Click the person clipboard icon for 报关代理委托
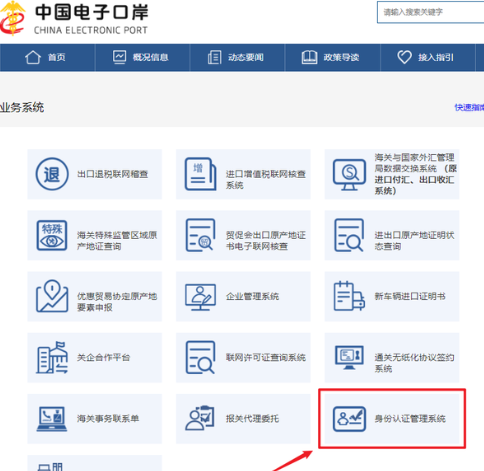Viewport: 484px width, 471px height. (200, 418)
